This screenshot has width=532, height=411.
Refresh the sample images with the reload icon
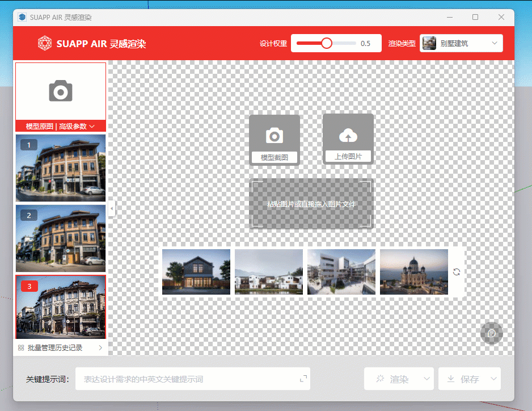point(457,272)
